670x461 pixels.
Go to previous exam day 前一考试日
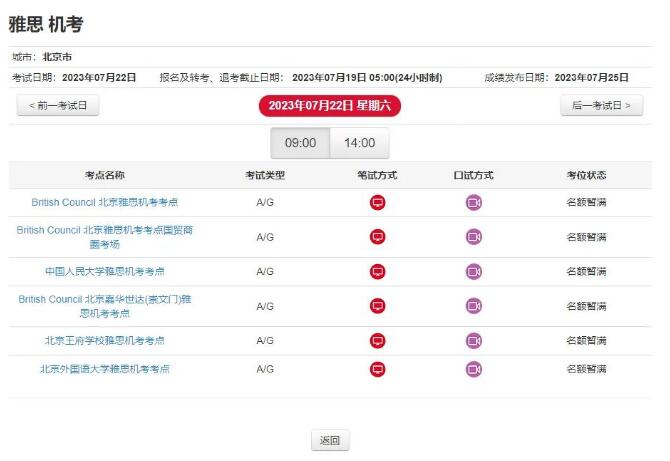click(58, 105)
